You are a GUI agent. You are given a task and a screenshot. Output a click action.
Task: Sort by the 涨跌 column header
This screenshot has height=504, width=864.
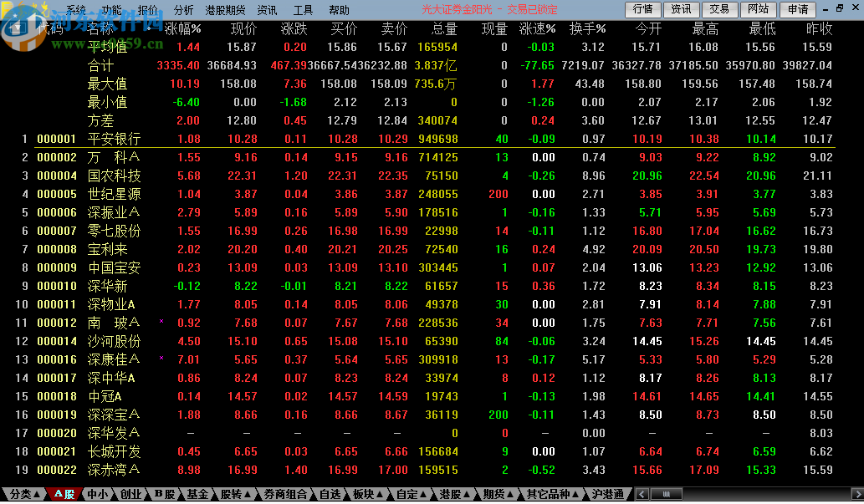coord(294,28)
